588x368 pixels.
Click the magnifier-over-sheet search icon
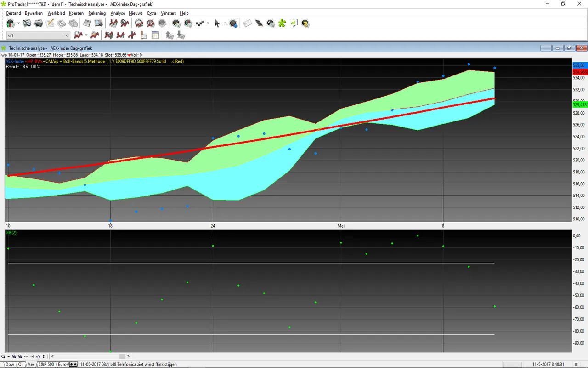[x=27, y=23]
